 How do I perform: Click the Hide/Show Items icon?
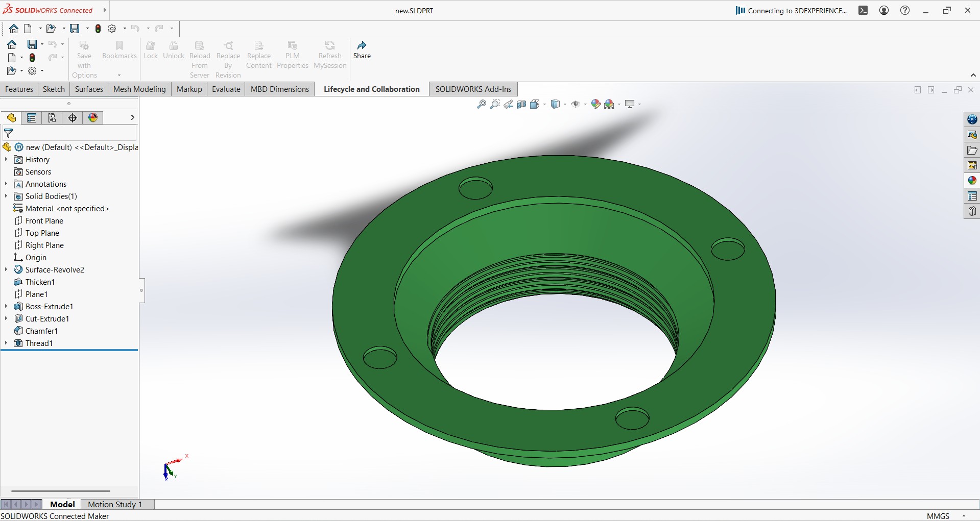[576, 104]
